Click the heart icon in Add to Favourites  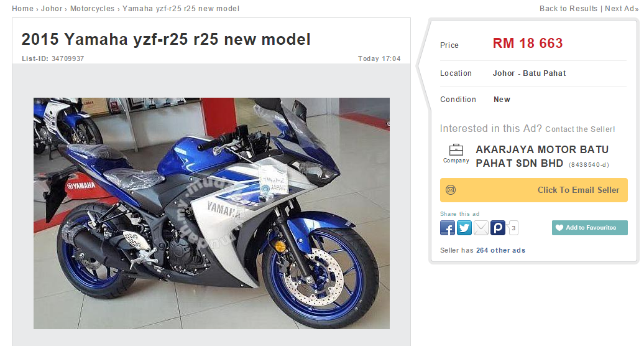[x=559, y=228]
